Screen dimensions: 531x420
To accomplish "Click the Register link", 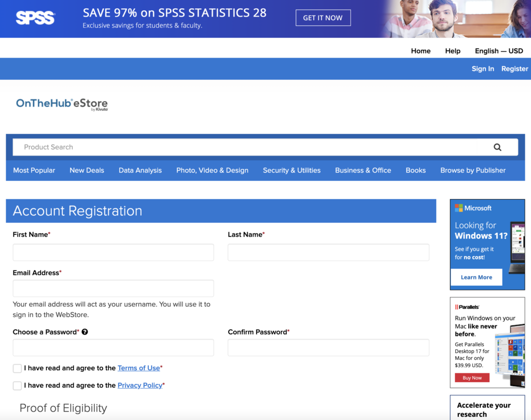I will click(x=514, y=69).
